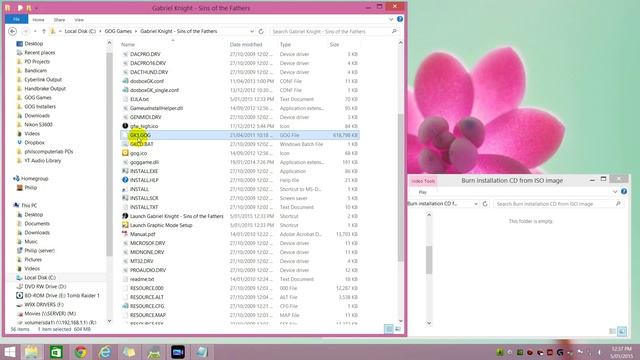The image size is (640, 360).
Task: Select the readme.txt file
Action: [x=142, y=279]
